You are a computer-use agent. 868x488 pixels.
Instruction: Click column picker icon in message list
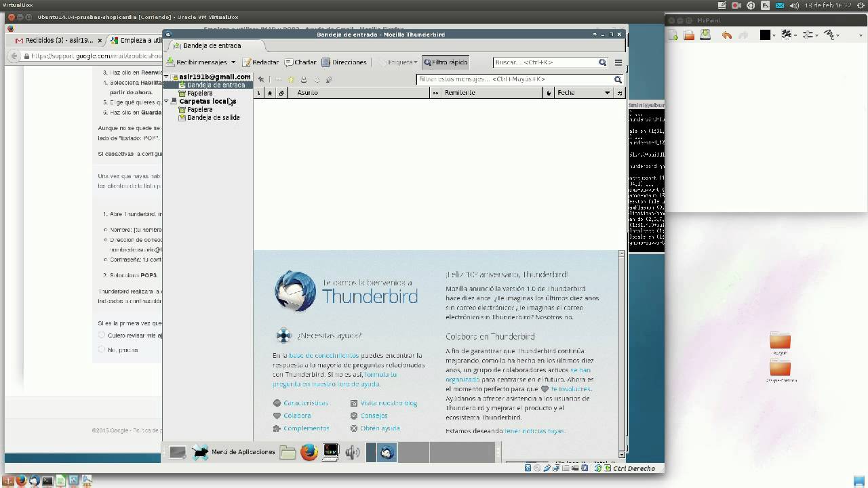[619, 93]
